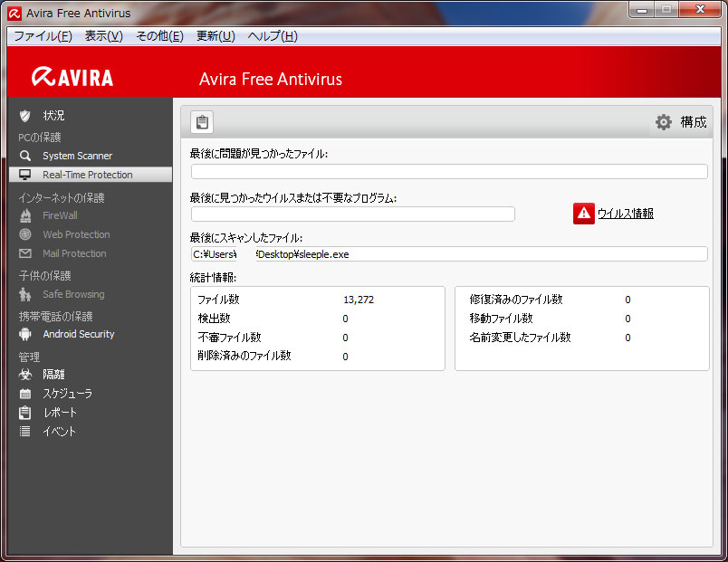728x562 pixels.
Task: Click the 最後に問題が見つかったファイル field
Action: pyautogui.click(x=449, y=172)
